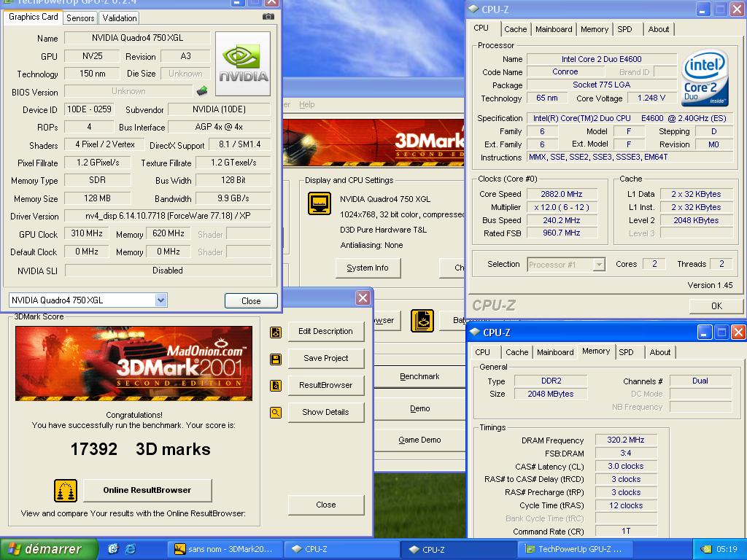Open the GPU selection dropdown in GPU-Z

coord(160,300)
